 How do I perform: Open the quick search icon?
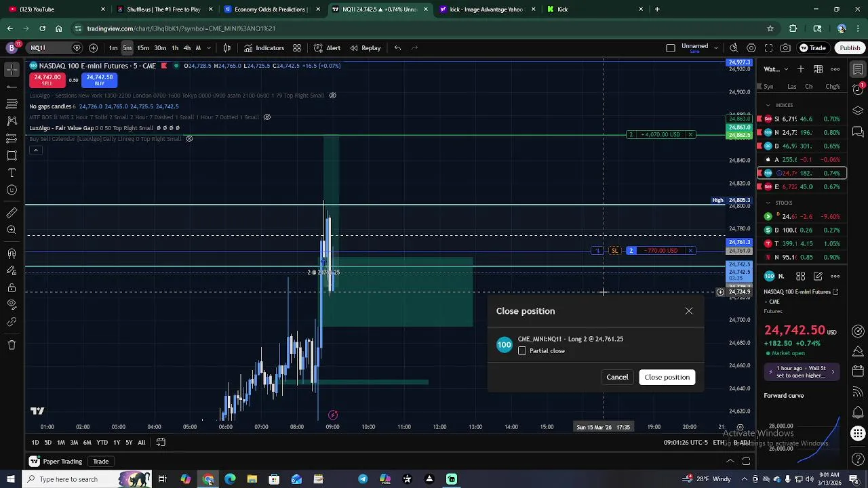click(734, 48)
